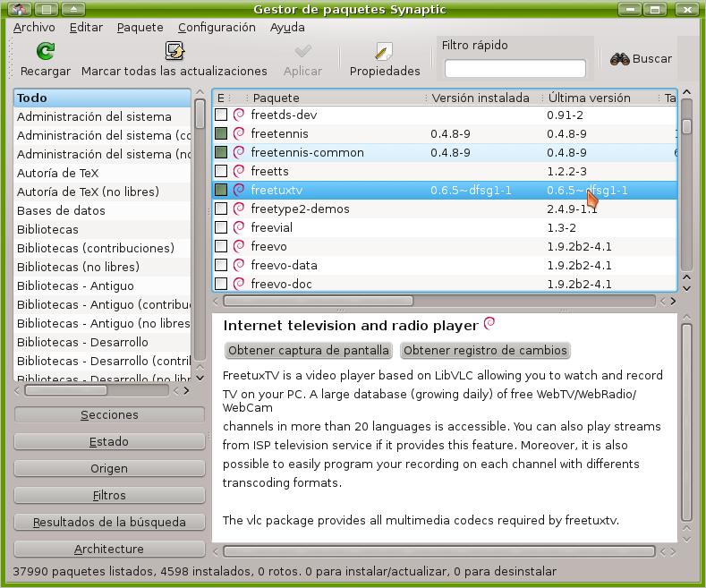The height and width of the screenshot is (588, 706).
Task: Focus the Filtro rápido text field
Action: pyautogui.click(x=515, y=68)
